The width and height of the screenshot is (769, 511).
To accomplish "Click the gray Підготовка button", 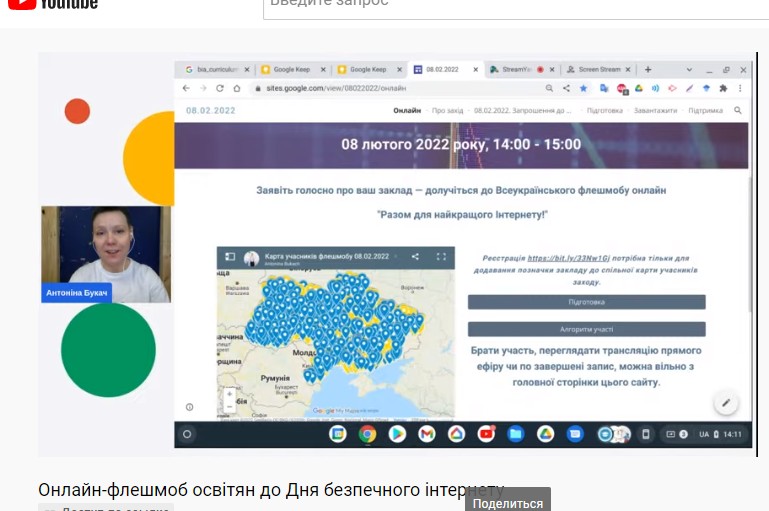I will (586, 302).
